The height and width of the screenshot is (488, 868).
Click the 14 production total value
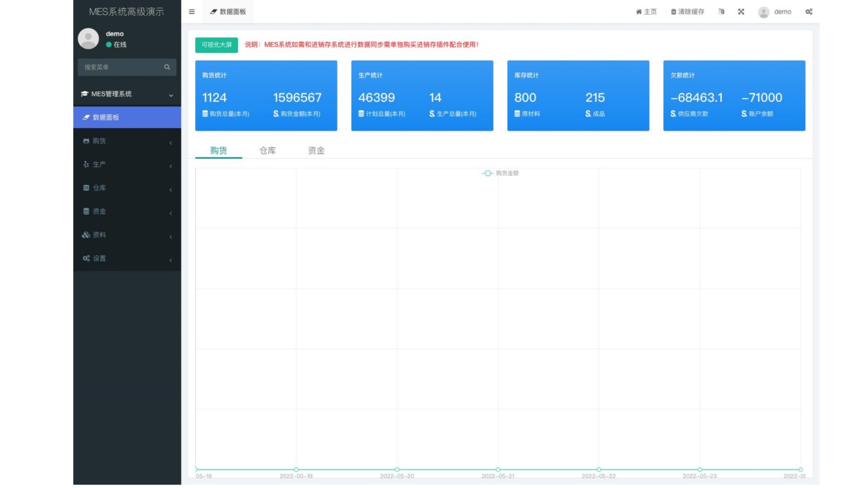click(435, 98)
